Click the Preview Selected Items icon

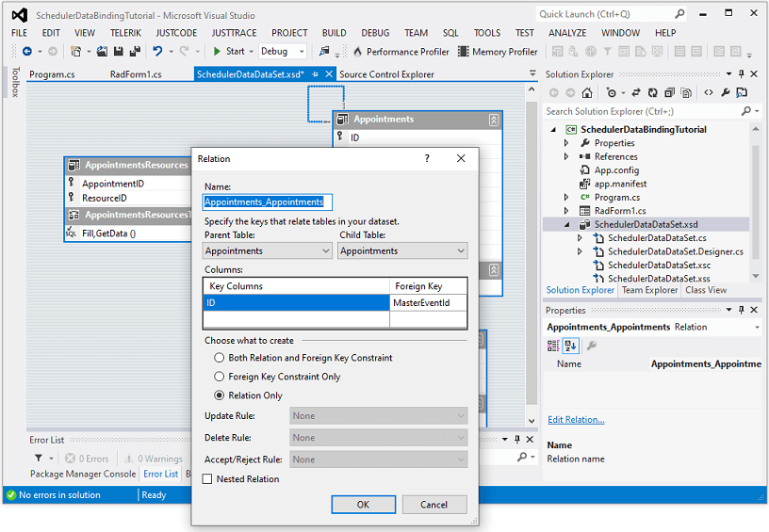742,92
